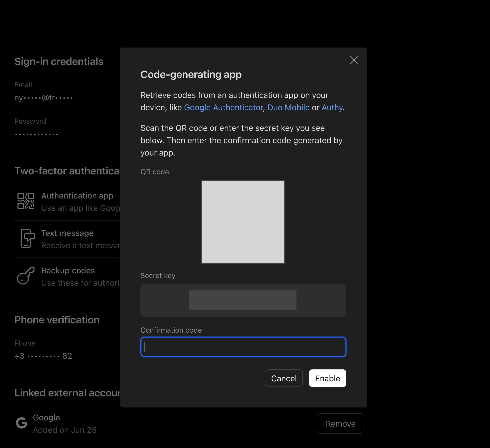
Task: Click the masked email address
Action: tap(43, 98)
